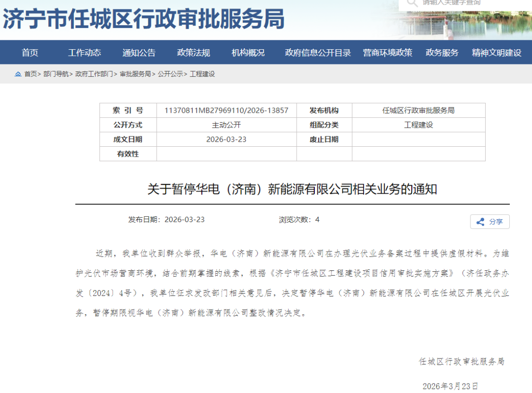Open 政务服务 navigation item
Image resolution: width=532 pixels, height=393 pixels.
442,53
